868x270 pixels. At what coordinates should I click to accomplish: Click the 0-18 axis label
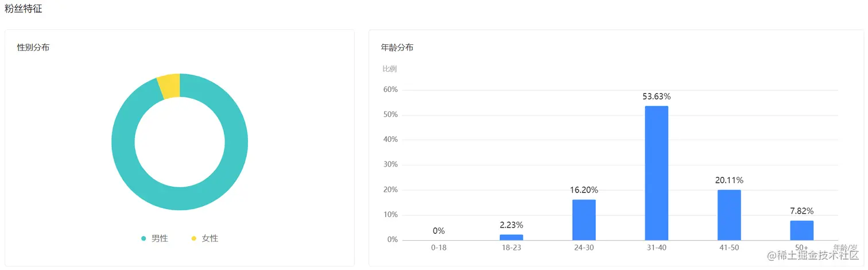[439, 248]
